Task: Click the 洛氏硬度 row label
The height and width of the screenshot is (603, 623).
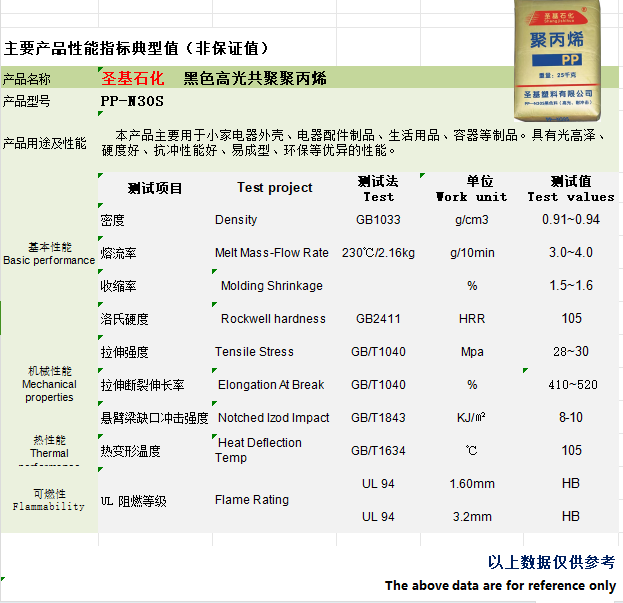Action: (124, 319)
